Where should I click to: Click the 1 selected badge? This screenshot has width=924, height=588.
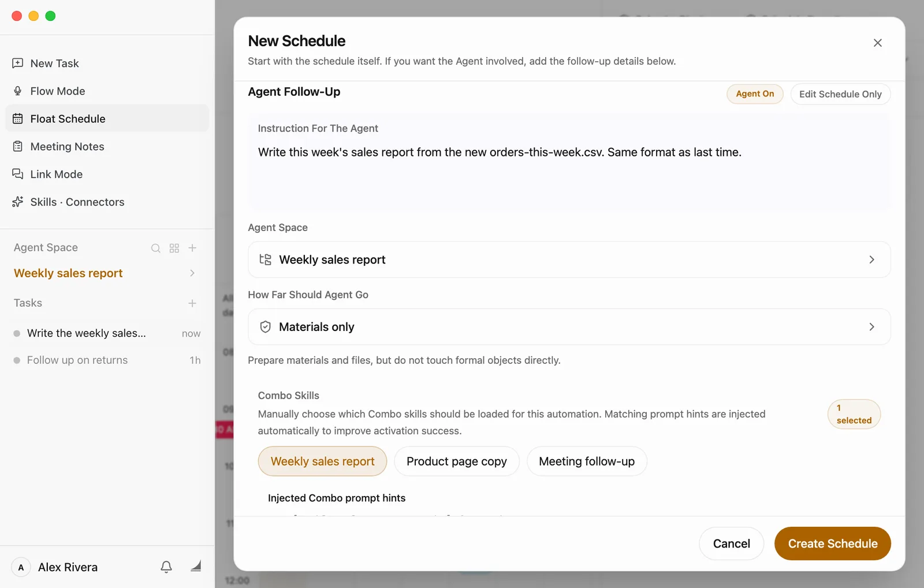[854, 414]
